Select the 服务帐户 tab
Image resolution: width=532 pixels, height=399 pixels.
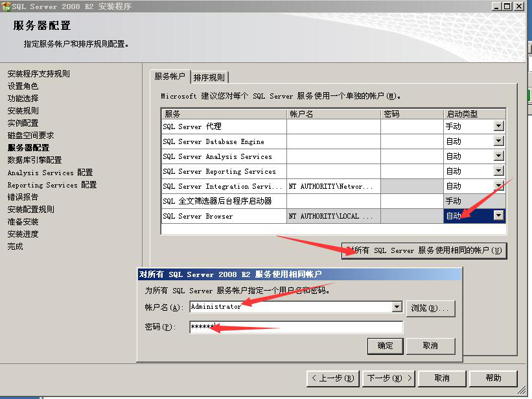(x=170, y=76)
